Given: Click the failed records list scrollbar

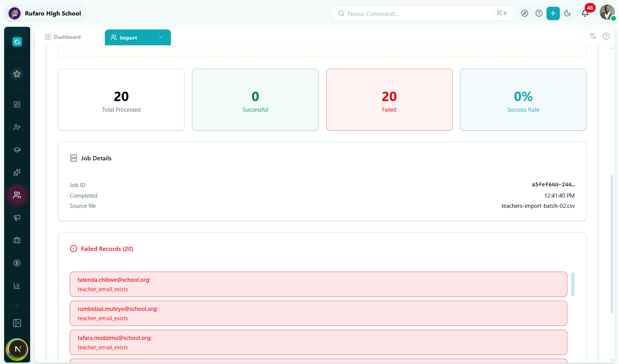Looking at the screenshot, I should click(573, 284).
